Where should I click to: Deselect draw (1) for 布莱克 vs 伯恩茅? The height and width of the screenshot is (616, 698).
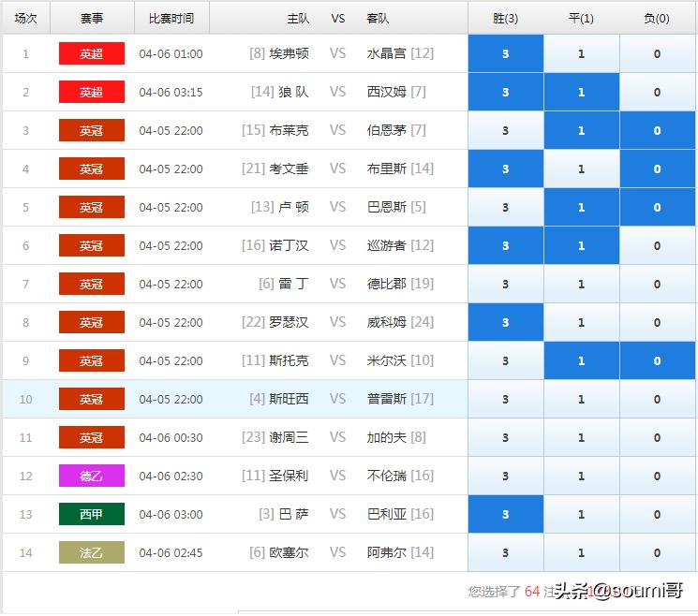[582, 130]
